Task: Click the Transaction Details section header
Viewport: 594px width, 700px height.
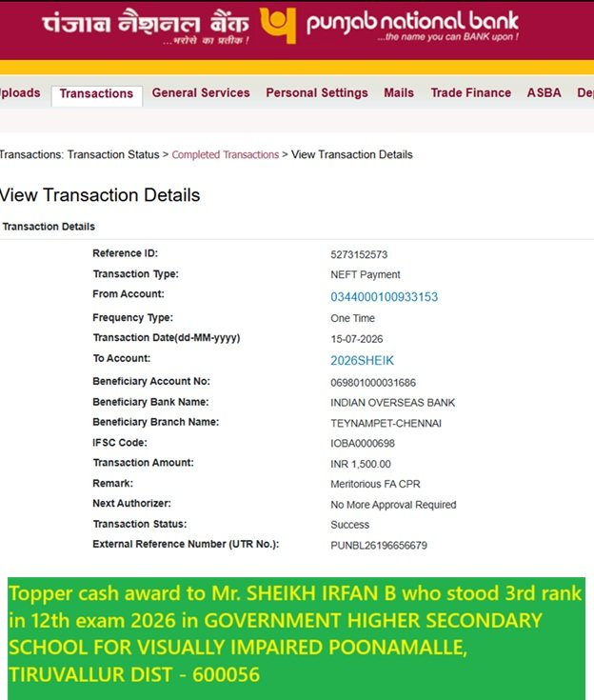Action: pyautogui.click(x=49, y=227)
